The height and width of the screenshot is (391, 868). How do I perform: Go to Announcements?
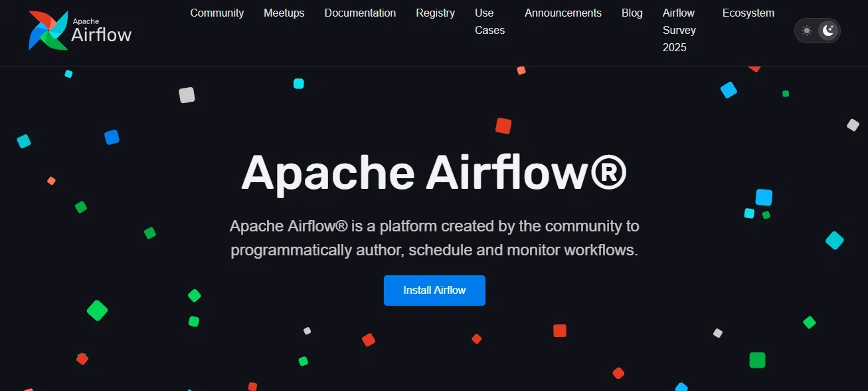[x=563, y=13]
